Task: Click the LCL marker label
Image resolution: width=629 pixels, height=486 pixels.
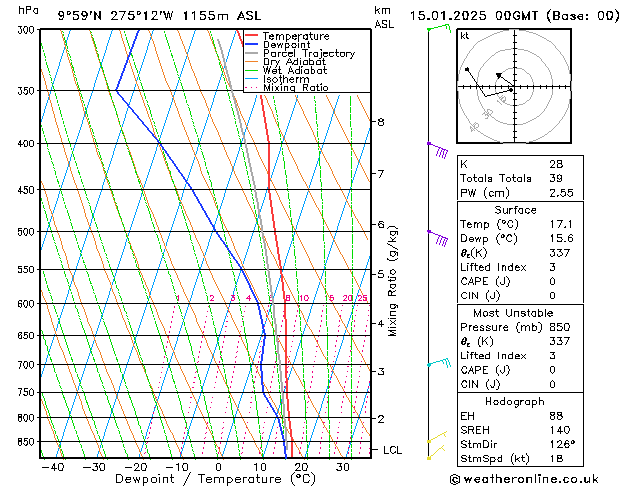Action: tap(392, 450)
